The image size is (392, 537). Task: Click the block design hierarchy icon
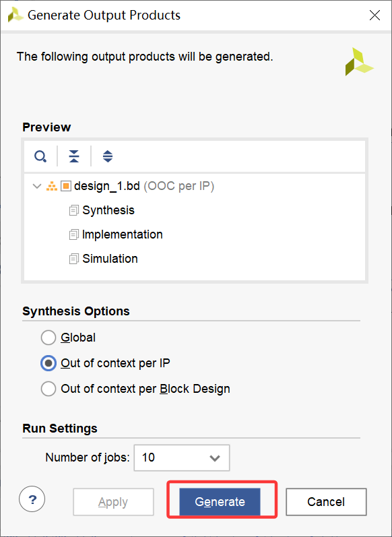click(x=52, y=187)
